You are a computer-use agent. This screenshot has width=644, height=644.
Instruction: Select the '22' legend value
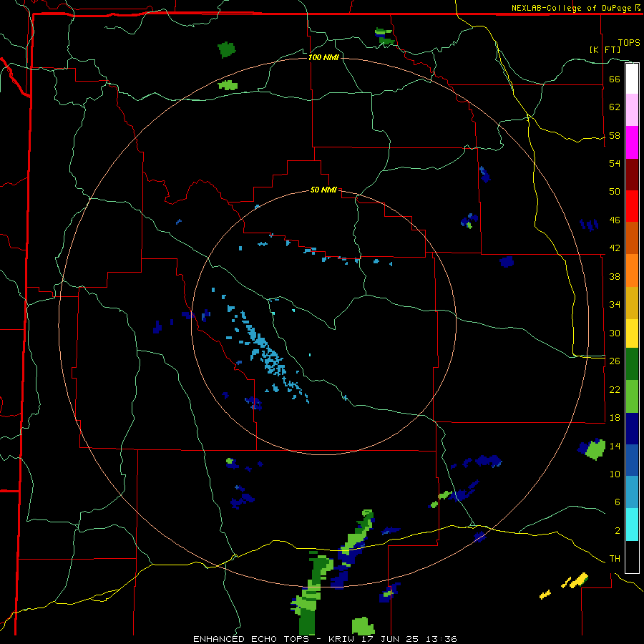click(x=615, y=389)
